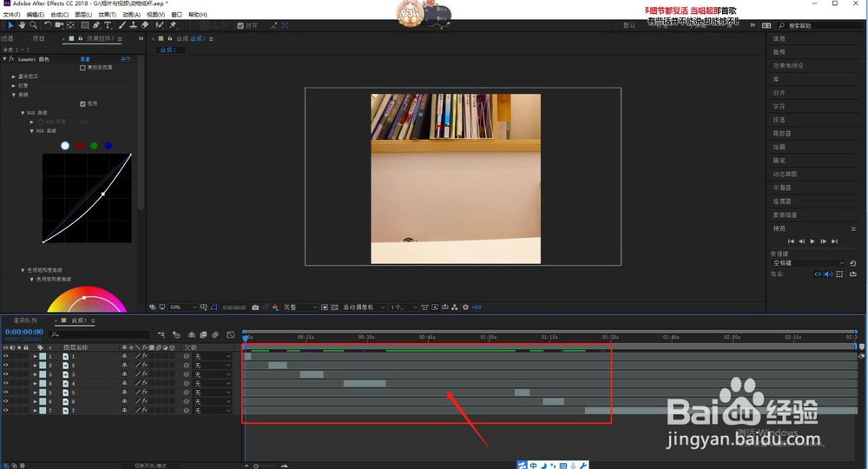Hide layer 7 with eye toggle
This screenshot has height=469, width=868.
[6, 410]
